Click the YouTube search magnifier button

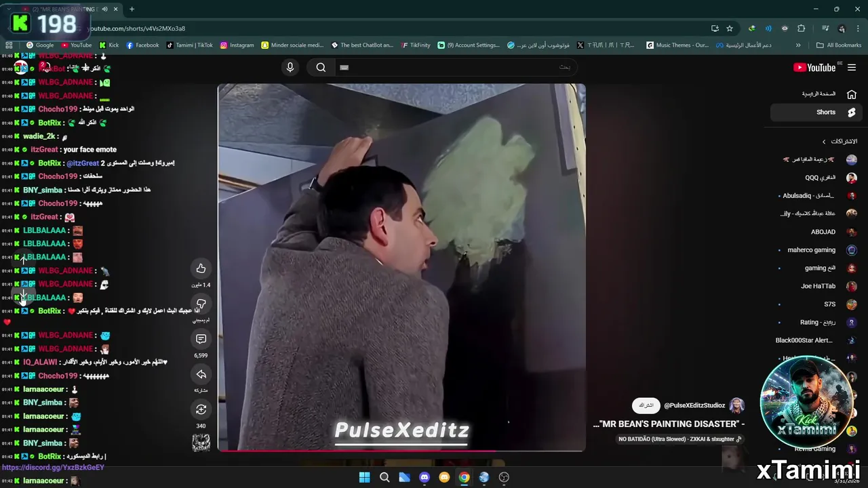pos(321,67)
